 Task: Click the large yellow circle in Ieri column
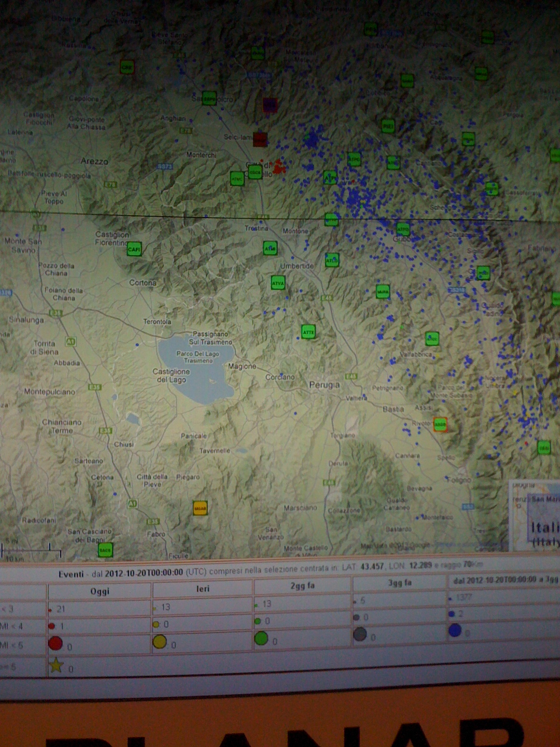pos(160,641)
